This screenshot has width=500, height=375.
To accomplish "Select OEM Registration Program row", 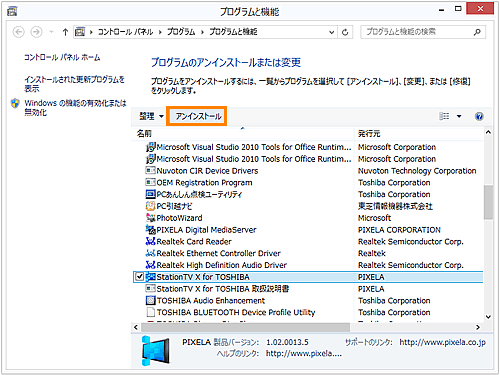I will coord(204,183).
